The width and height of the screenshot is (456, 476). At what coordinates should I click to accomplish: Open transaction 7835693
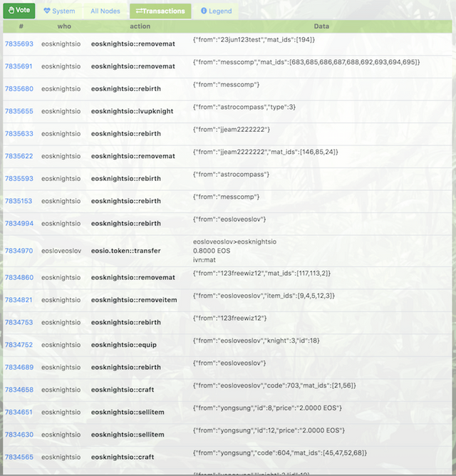pos(19,43)
